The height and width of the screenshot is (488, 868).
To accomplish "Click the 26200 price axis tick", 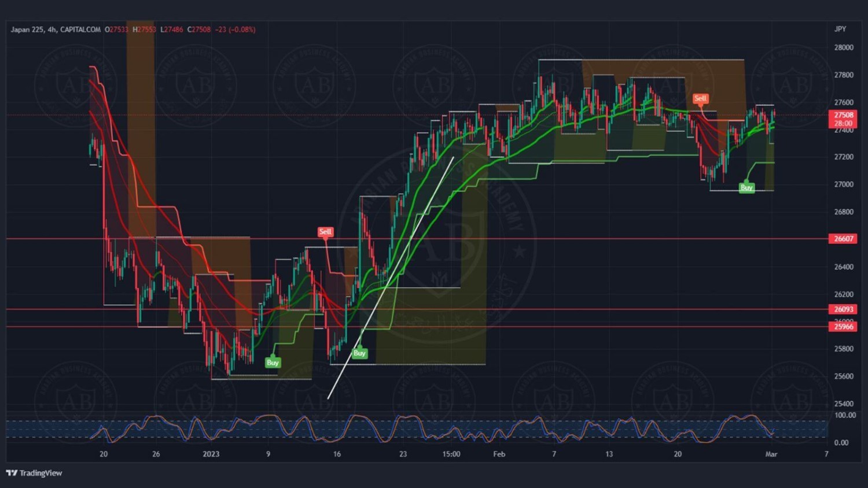I will tap(844, 294).
